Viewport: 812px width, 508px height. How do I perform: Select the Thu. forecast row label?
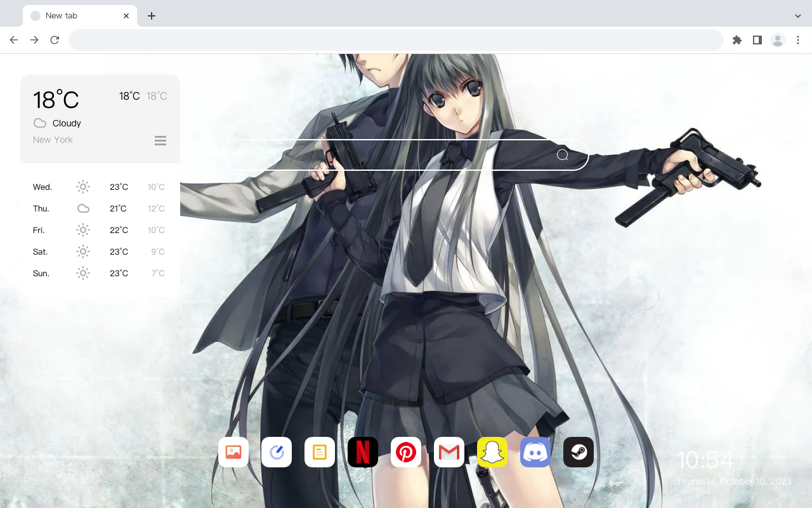click(41, 208)
